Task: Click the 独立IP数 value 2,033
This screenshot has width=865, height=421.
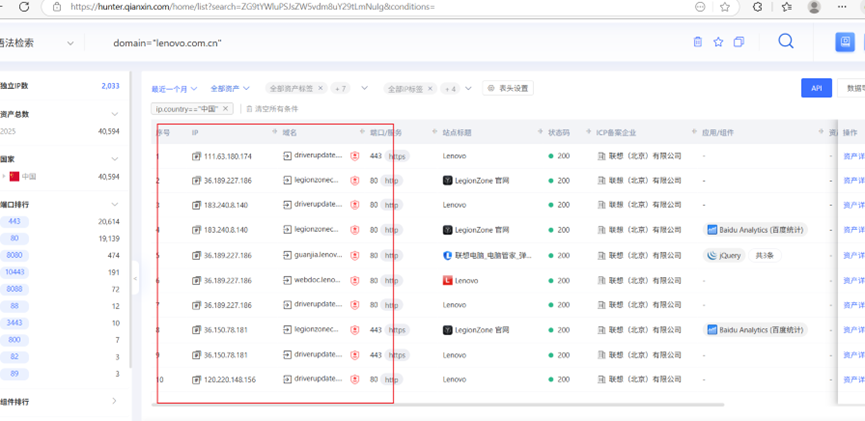Action: tap(110, 86)
